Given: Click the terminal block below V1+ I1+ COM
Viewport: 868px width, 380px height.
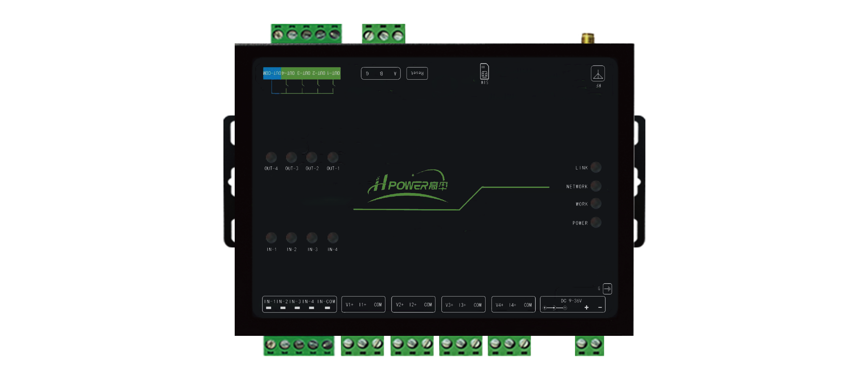Looking at the screenshot, I should coord(362,346).
